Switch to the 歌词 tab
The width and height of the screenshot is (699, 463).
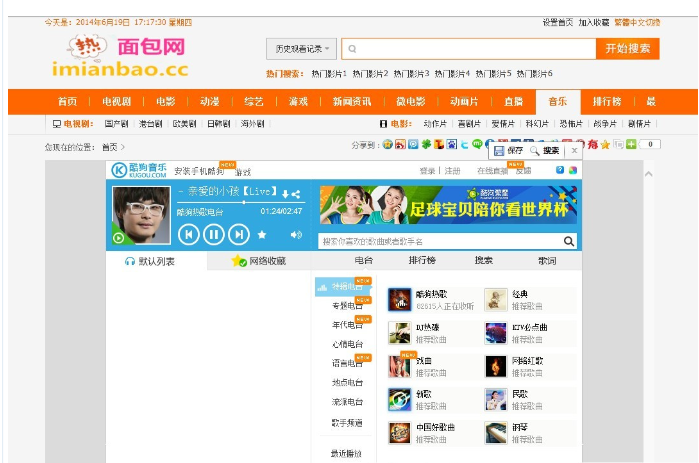547,260
